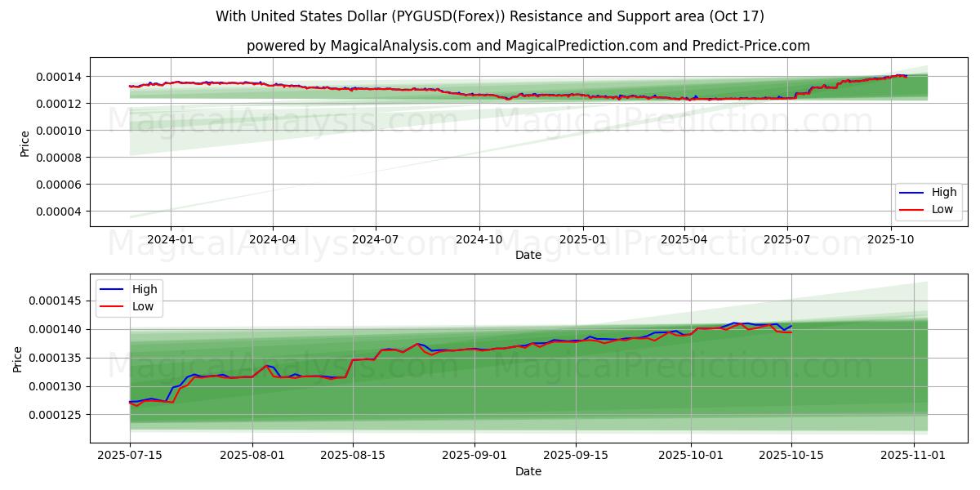Image resolution: width=980 pixels, height=490 pixels.
Task: Click the 2024-07 date tick on top chart
Action: 376,239
